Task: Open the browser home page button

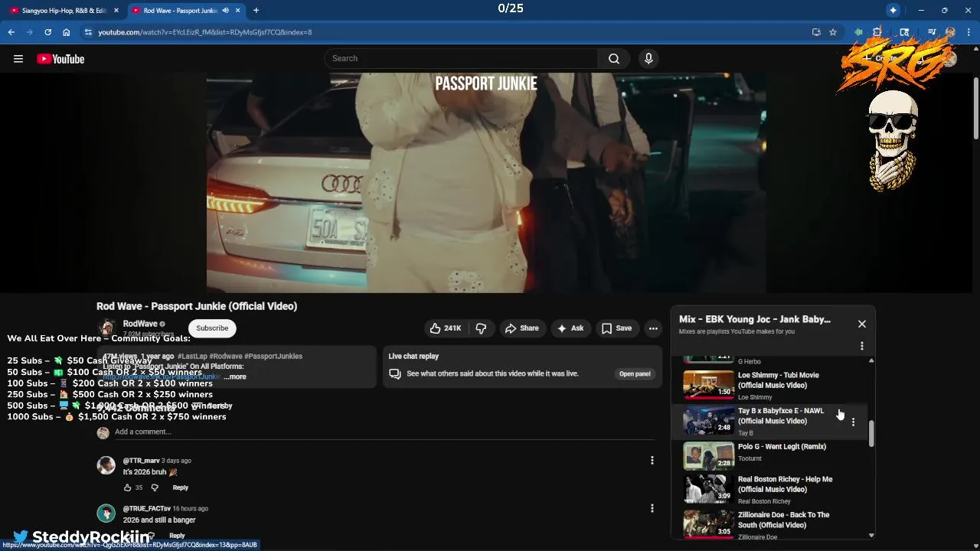Action: tap(67, 32)
